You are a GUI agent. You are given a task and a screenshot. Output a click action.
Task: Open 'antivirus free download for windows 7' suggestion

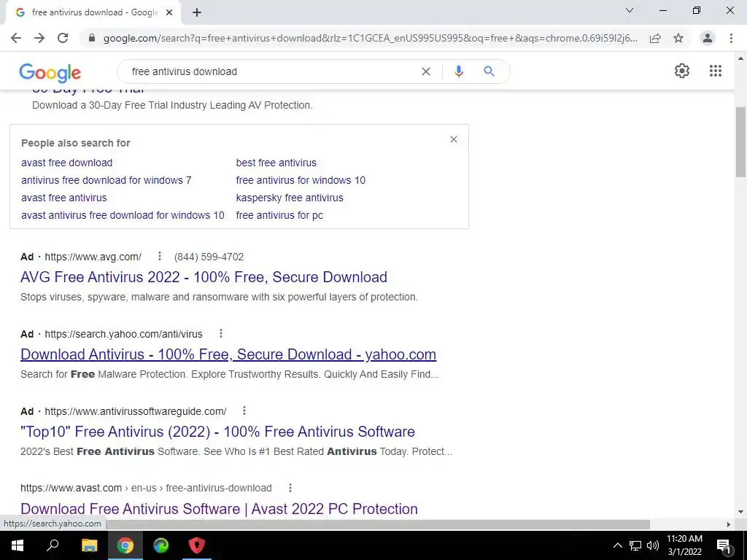coord(107,180)
